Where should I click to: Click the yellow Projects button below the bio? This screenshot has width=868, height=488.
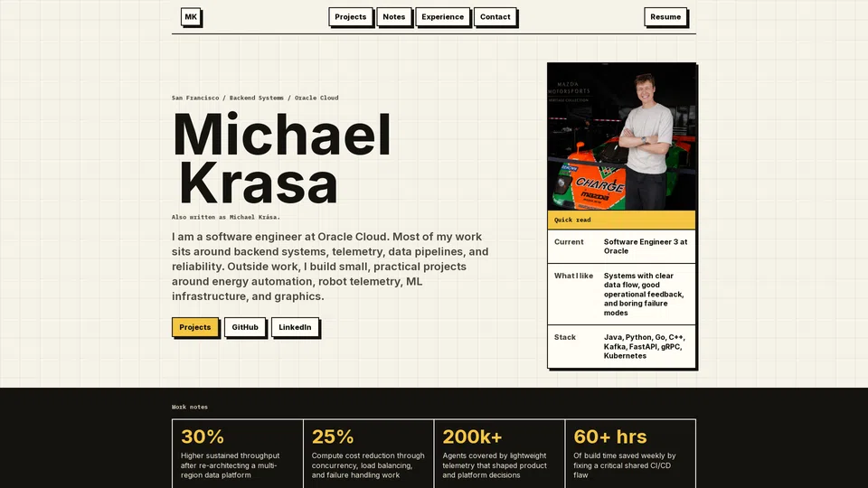(x=195, y=327)
